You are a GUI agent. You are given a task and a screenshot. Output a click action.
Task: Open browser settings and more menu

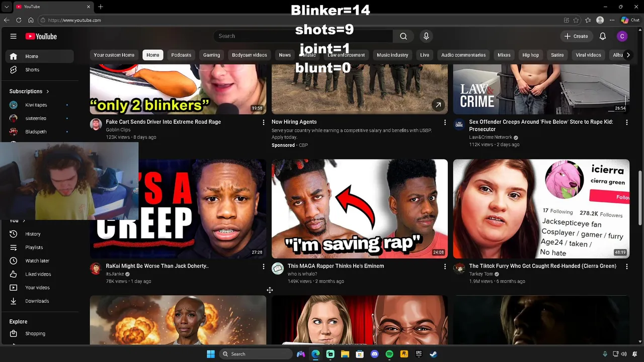[x=612, y=20]
